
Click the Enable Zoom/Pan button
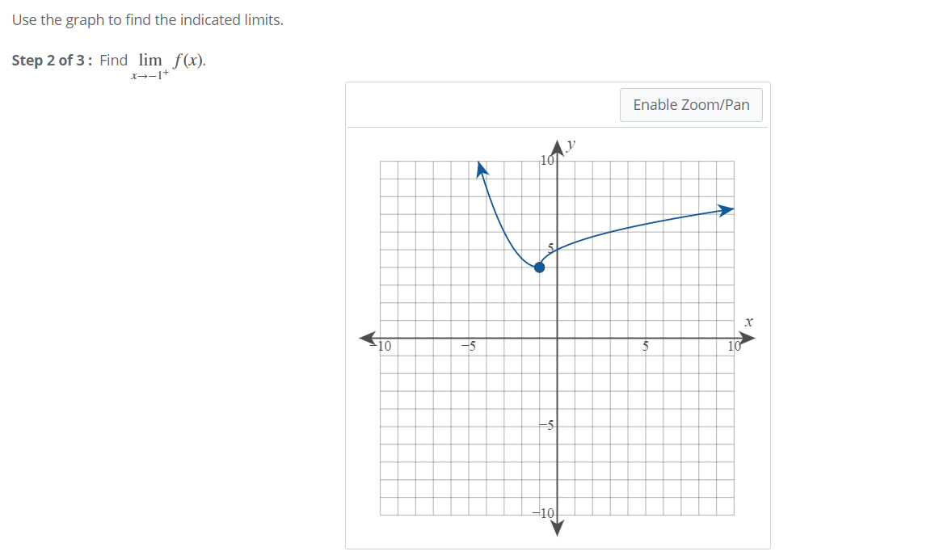tap(691, 104)
